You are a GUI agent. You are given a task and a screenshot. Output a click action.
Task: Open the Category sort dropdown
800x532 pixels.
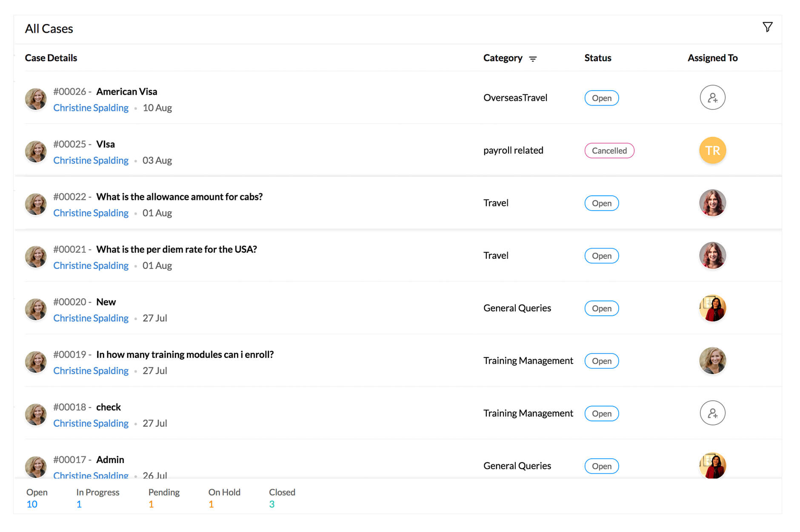533,59
